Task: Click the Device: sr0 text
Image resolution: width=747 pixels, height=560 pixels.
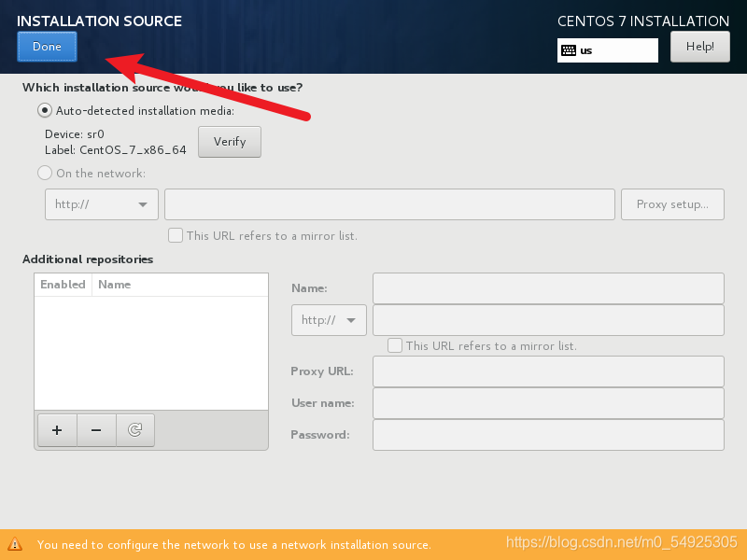Action: (75, 134)
